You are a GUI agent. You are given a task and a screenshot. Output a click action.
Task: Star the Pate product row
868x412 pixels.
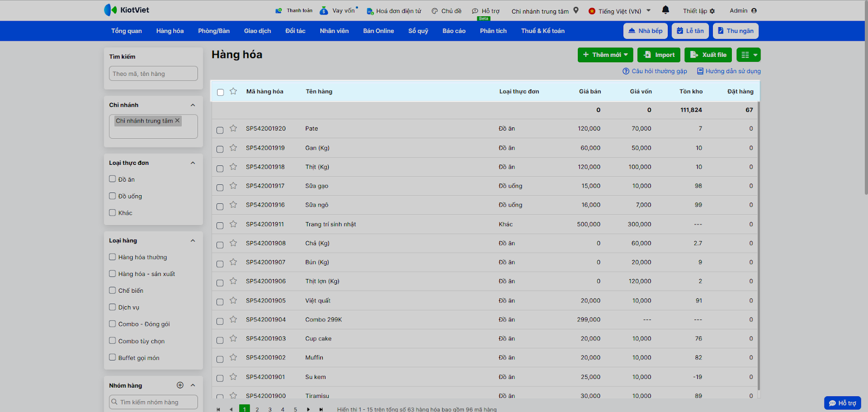(x=233, y=128)
